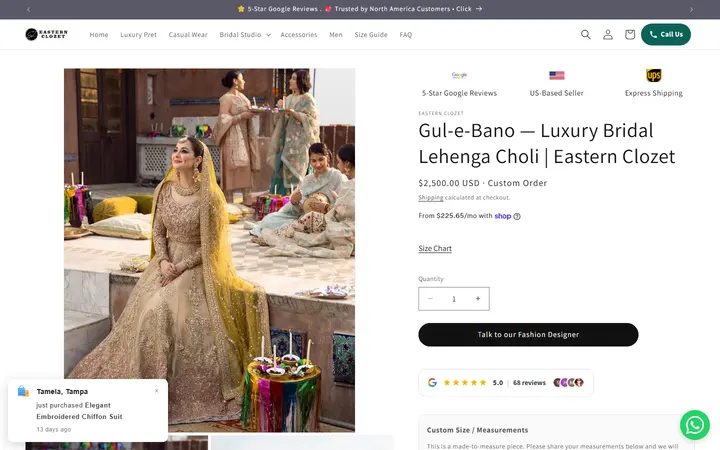Viewport: 720px width, 450px height.
Task: Open the Size Chart link
Action: point(435,248)
